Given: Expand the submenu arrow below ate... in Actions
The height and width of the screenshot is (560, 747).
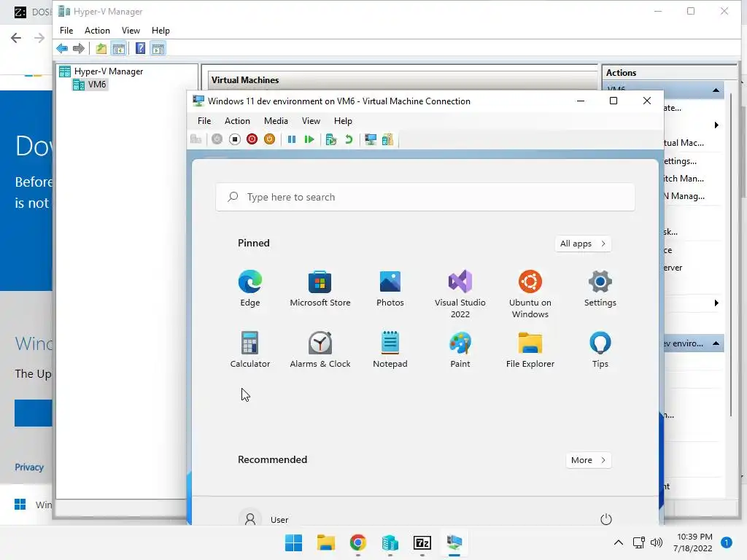Looking at the screenshot, I should coord(716,125).
